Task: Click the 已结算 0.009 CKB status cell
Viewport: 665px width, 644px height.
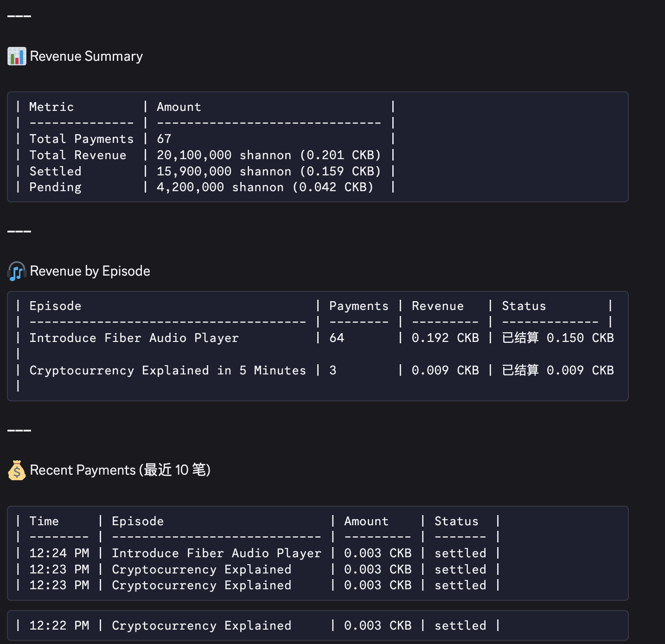Action: click(557, 370)
